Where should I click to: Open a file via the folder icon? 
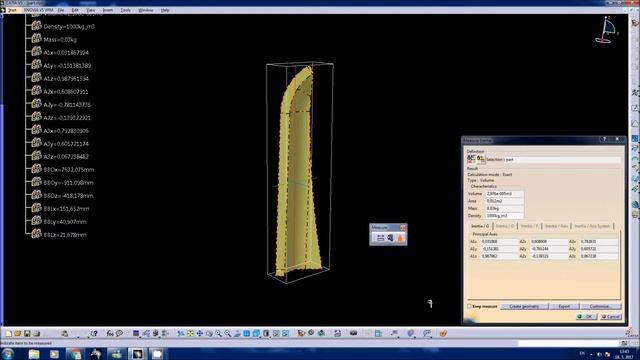point(18,333)
